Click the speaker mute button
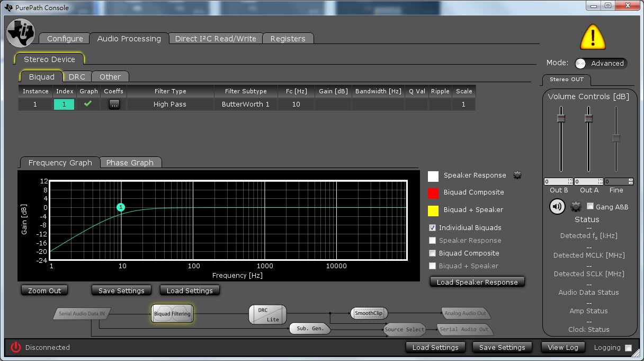Viewport: 644px width, 361px height. pyautogui.click(x=557, y=207)
